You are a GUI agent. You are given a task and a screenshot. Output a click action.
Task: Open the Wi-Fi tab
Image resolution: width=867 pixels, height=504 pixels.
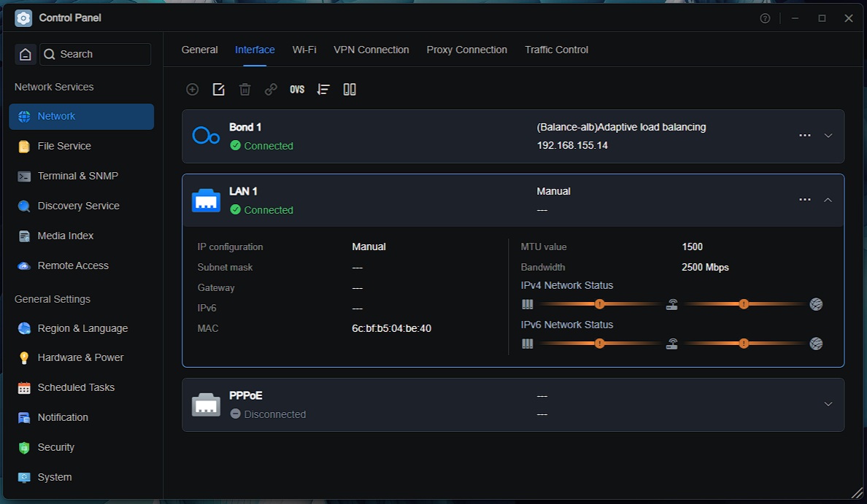(x=304, y=50)
